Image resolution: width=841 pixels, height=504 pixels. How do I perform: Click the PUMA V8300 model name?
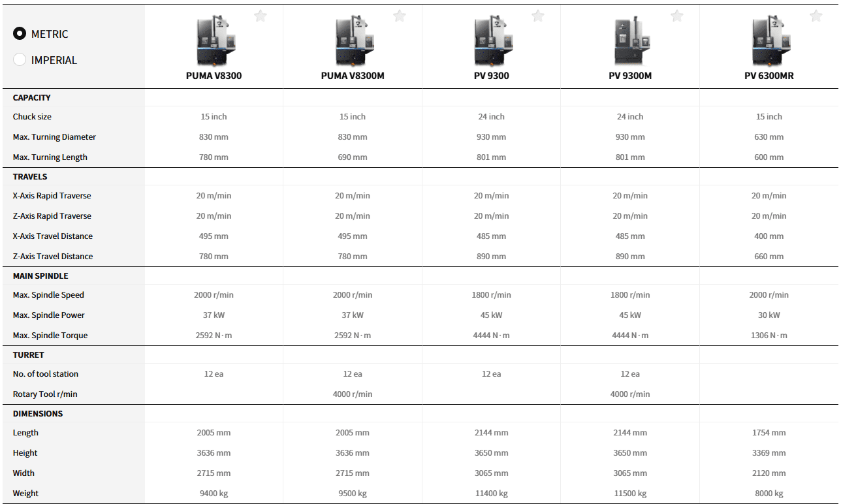click(214, 76)
